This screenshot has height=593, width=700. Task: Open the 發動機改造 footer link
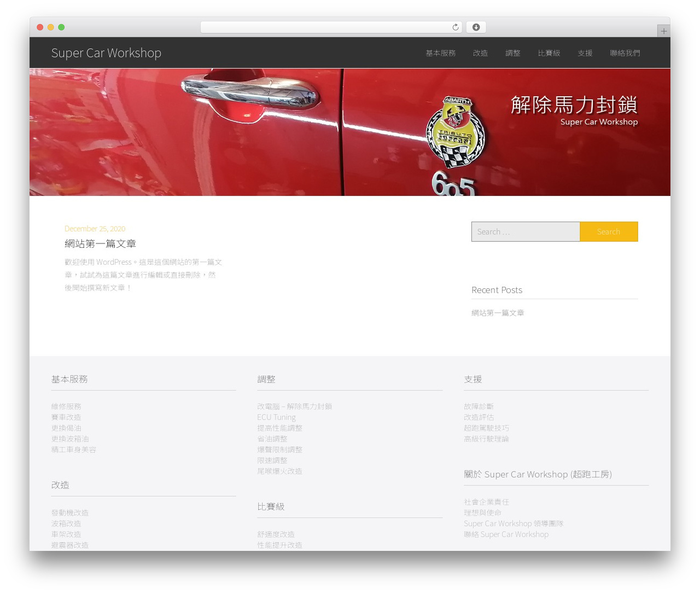click(x=70, y=513)
